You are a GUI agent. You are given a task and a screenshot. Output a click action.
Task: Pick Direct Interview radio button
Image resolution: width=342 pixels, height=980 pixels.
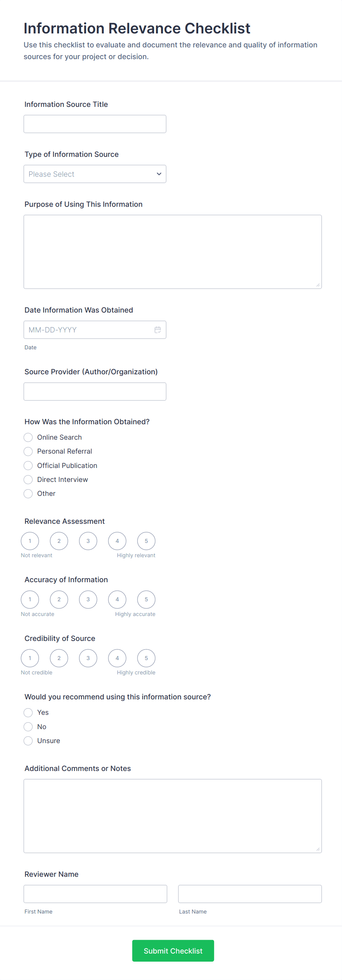click(x=28, y=479)
